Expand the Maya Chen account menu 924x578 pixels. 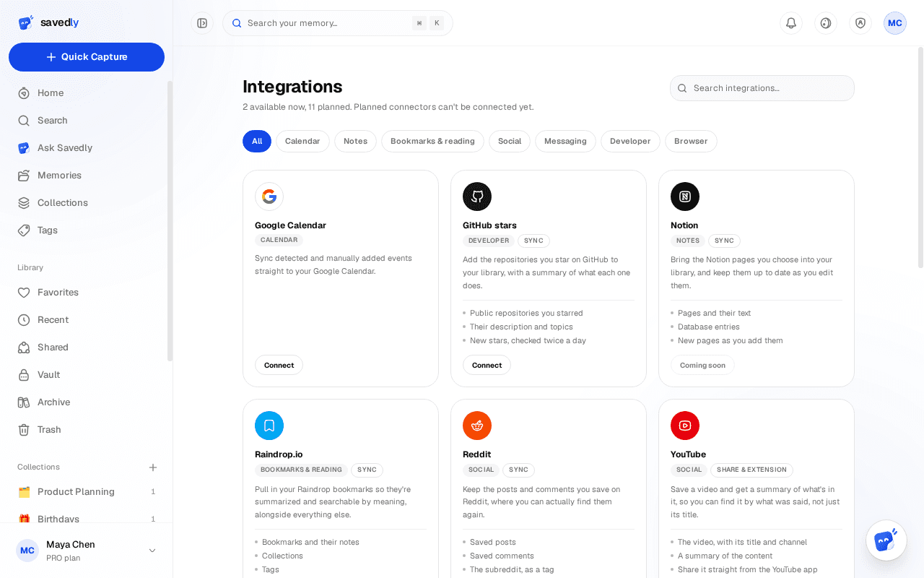tap(87, 551)
